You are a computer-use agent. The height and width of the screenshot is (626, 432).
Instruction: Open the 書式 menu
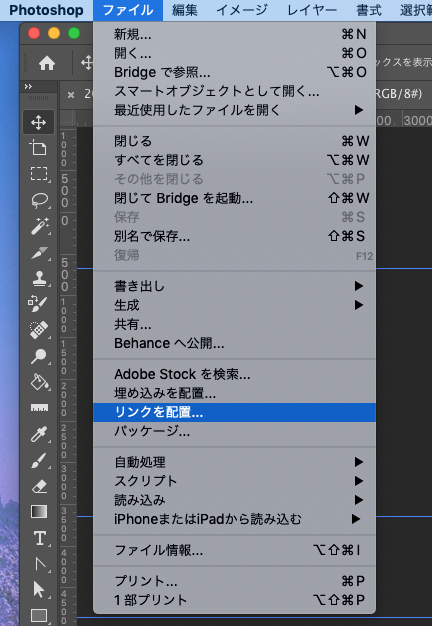coord(369,10)
